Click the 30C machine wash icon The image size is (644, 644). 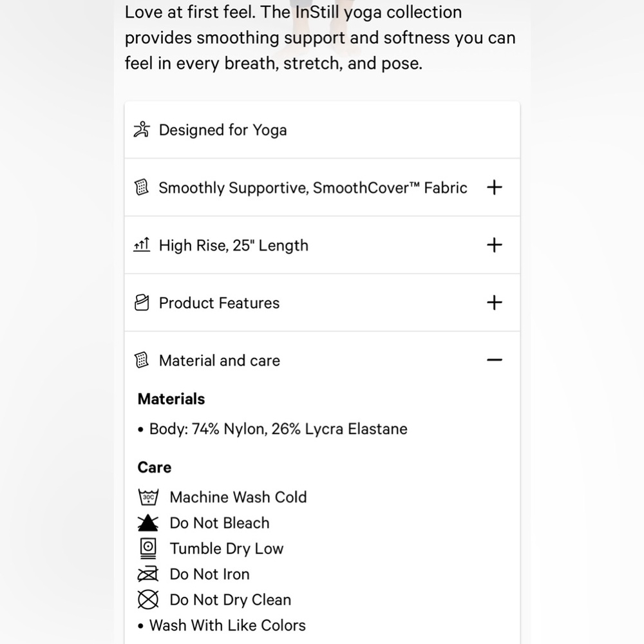pyautogui.click(x=148, y=497)
